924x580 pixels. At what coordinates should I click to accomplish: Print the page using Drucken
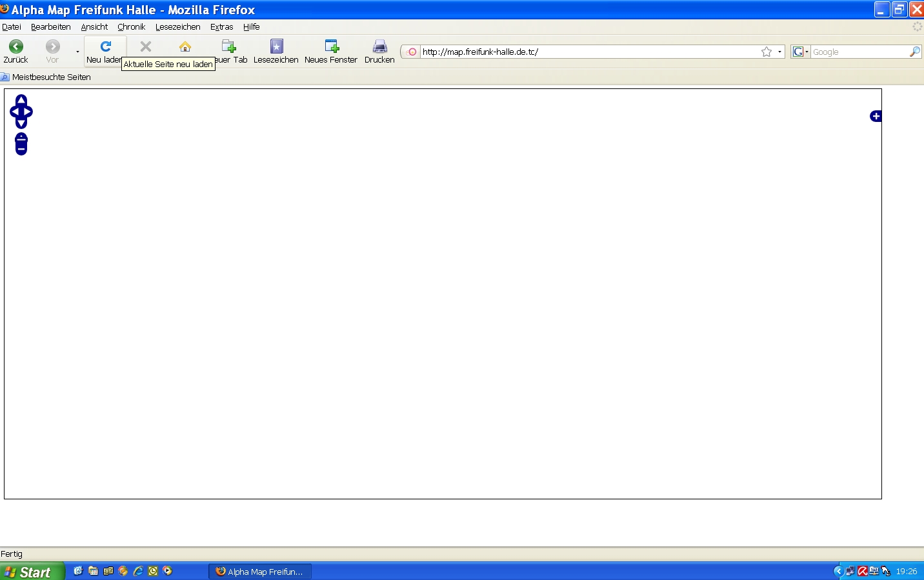point(379,51)
